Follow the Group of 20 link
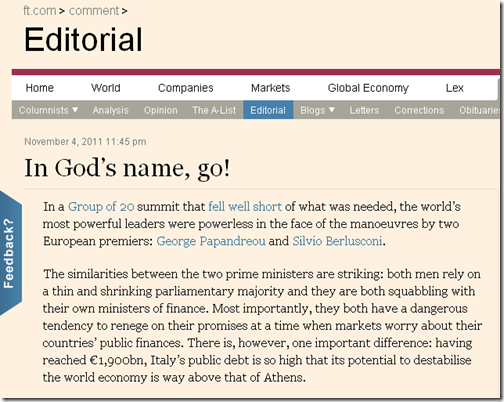This screenshot has width=504, height=402. (101, 207)
